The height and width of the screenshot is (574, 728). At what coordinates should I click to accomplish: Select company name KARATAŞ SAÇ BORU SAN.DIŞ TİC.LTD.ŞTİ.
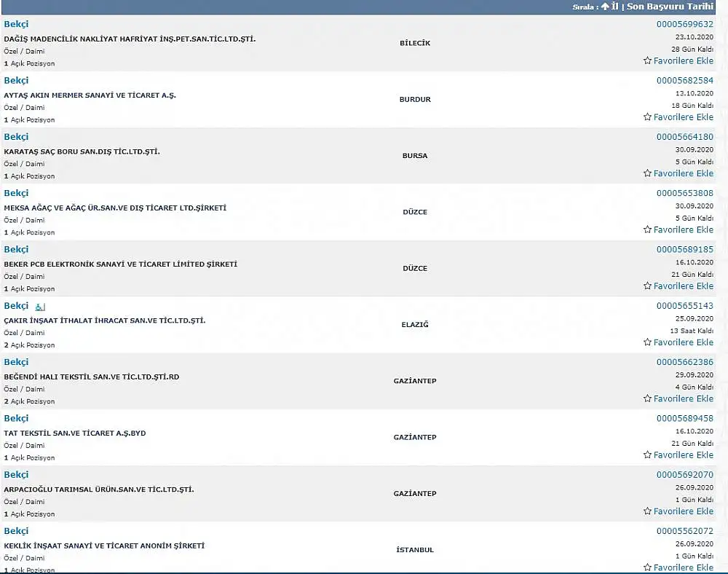pos(82,152)
